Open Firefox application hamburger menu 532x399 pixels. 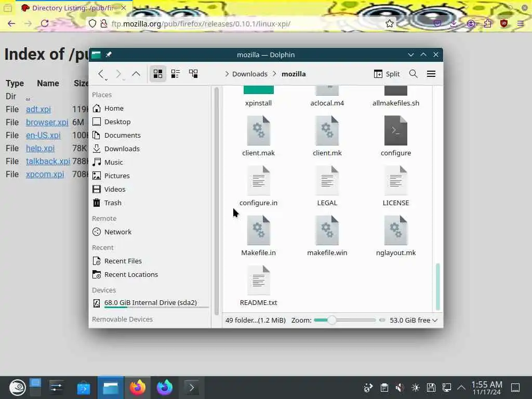521,24
